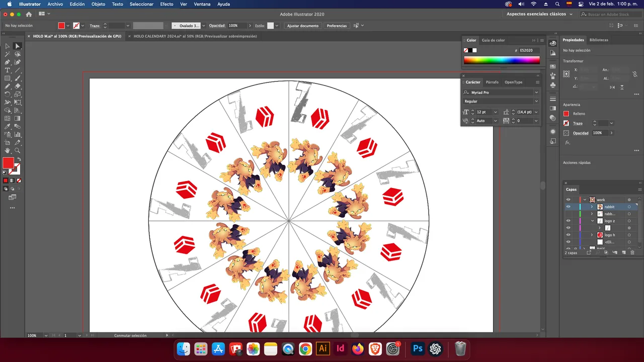Select the Line Segment tool
The width and height of the screenshot is (644, 362).
pos(17,70)
